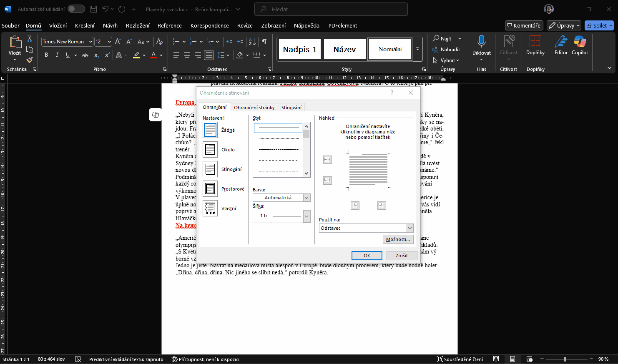This screenshot has width=618, height=364.
Task: Switch to Ohraničení stránky tab
Action: point(254,108)
